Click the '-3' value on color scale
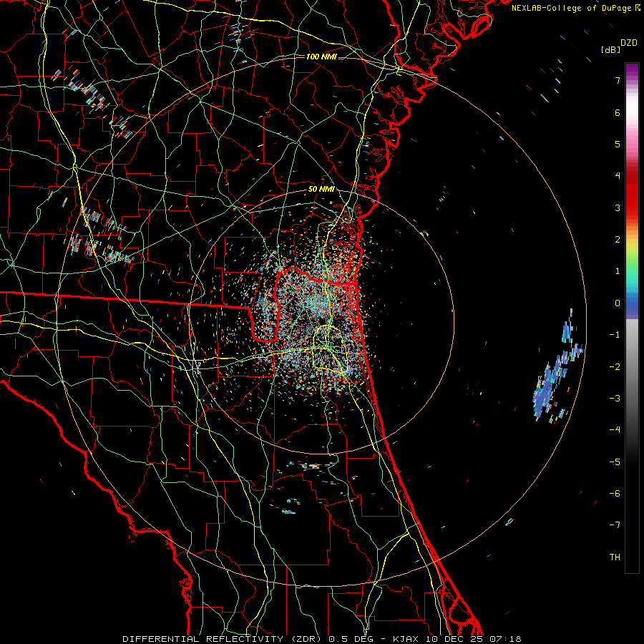 coord(615,399)
